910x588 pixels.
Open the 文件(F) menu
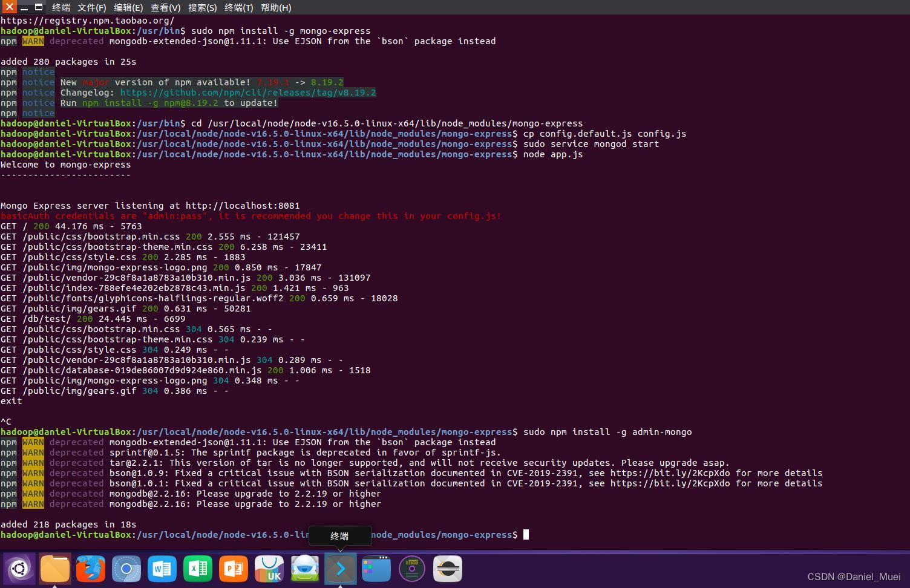(x=91, y=8)
